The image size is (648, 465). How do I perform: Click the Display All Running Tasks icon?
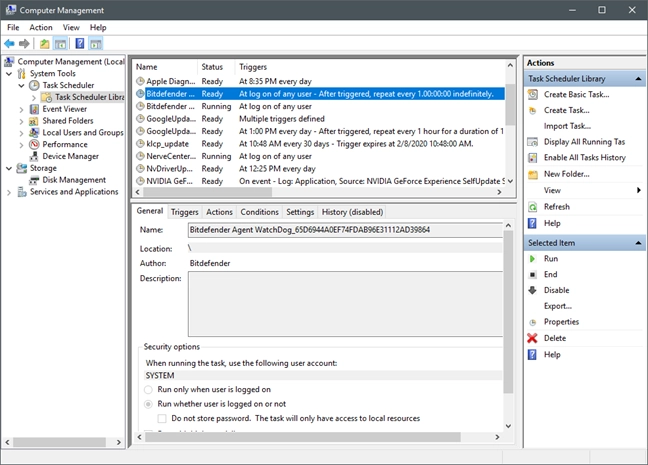tap(533, 142)
